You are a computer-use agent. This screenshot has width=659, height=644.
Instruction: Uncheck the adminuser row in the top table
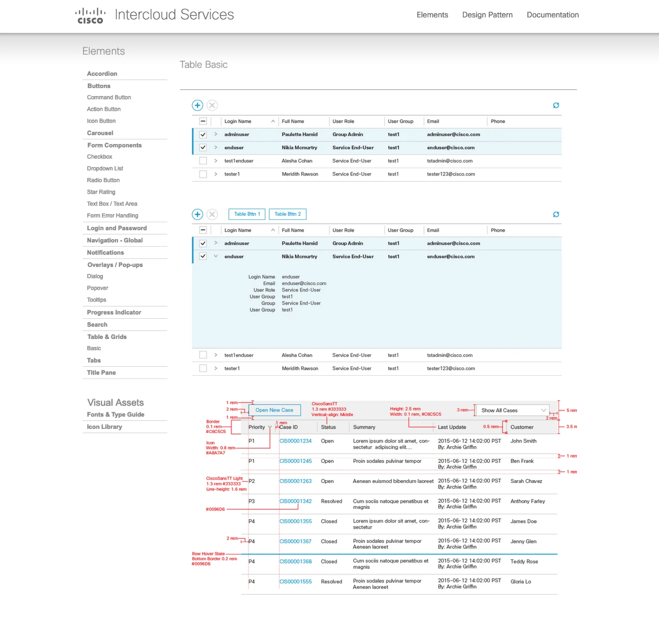click(203, 135)
